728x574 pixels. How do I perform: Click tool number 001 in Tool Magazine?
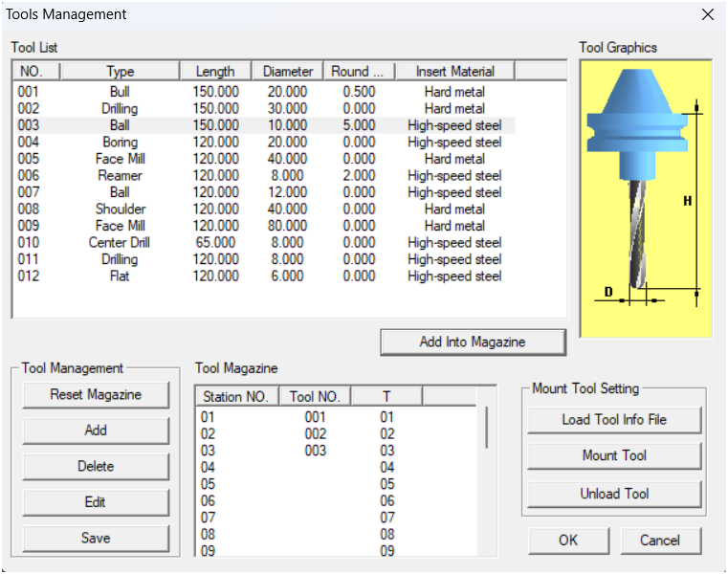click(x=316, y=417)
